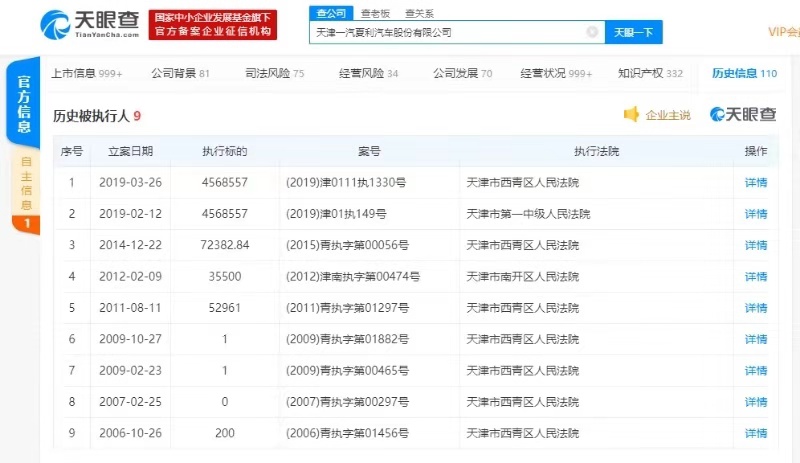Switch to 官方信息 sidebar tab

[23, 104]
